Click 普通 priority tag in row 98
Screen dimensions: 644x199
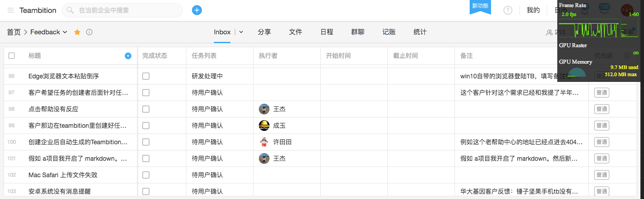(601, 109)
